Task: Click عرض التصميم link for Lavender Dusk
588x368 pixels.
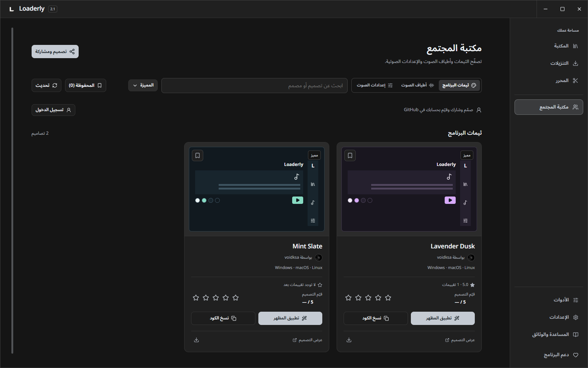Action: coord(460,340)
